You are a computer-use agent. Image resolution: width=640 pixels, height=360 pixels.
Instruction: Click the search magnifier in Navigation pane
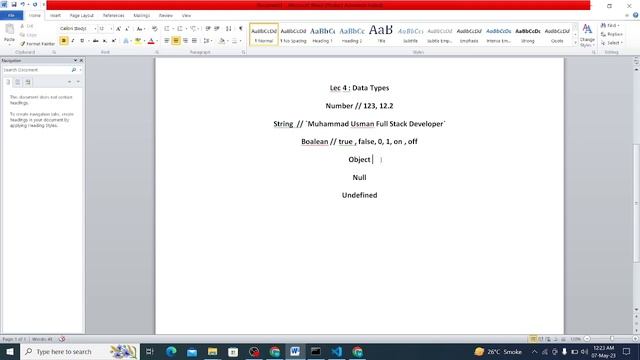[x=74, y=70]
